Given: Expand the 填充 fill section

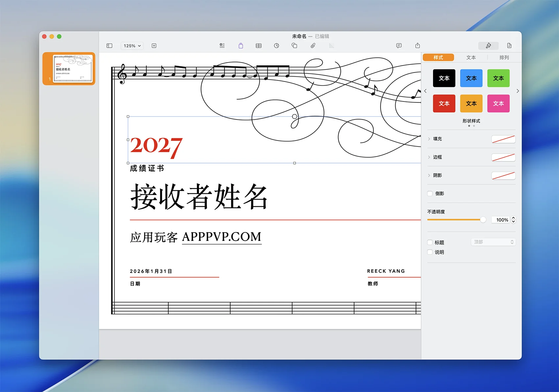Looking at the screenshot, I should click(429, 139).
